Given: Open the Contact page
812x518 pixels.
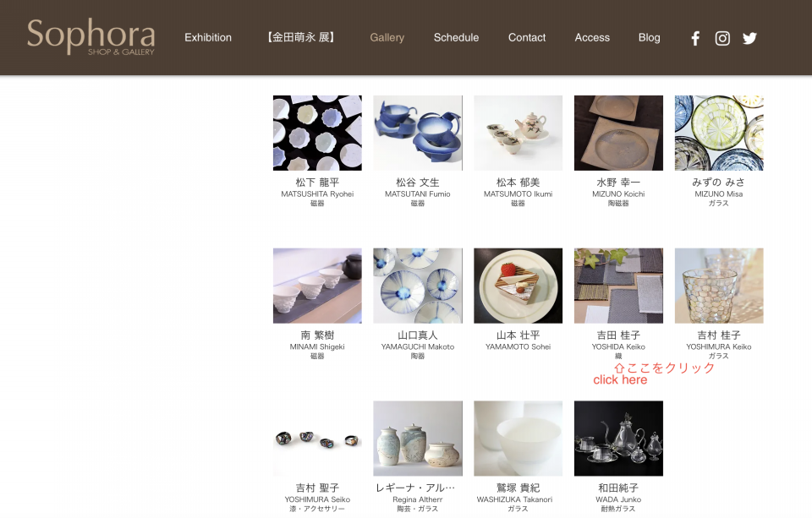Looking at the screenshot, I should tap(527, 38).
